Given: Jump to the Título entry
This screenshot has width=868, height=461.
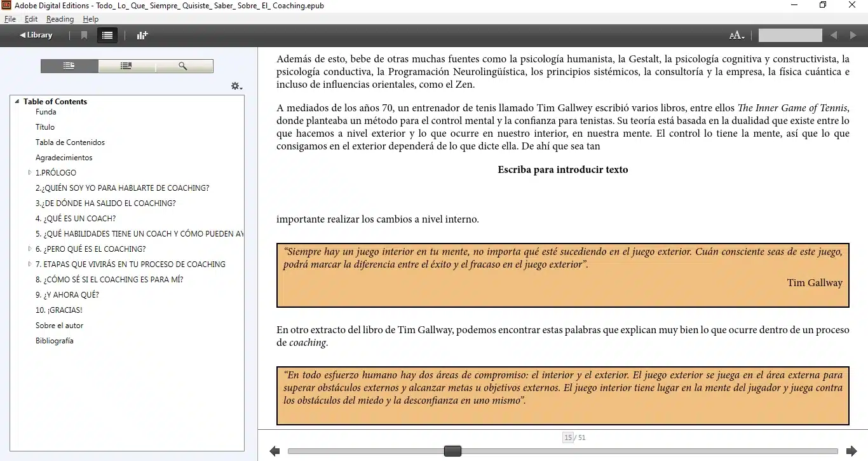Looking at the screenshot, I should (x=45, y=127).
